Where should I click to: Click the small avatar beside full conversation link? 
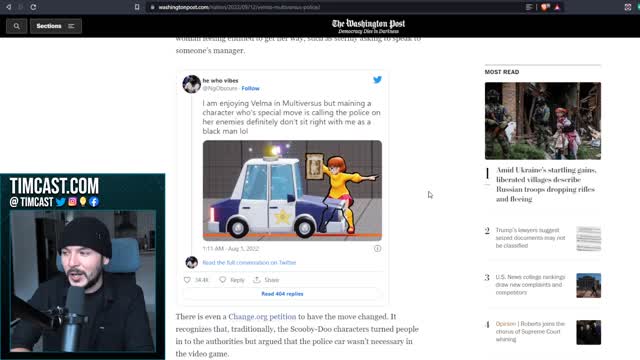click(x=191, y=262)
